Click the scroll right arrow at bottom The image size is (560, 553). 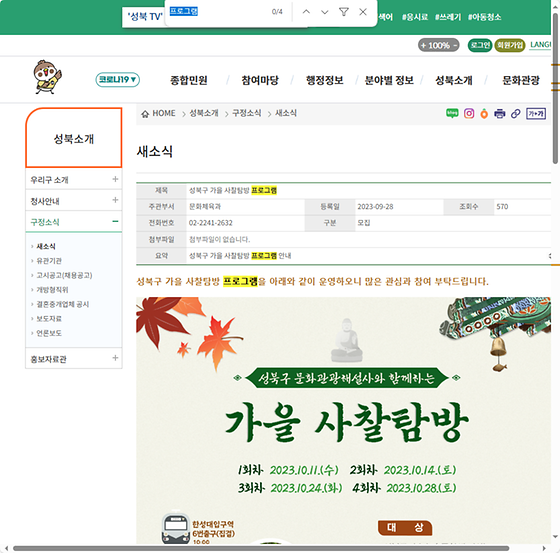[544, 548]
